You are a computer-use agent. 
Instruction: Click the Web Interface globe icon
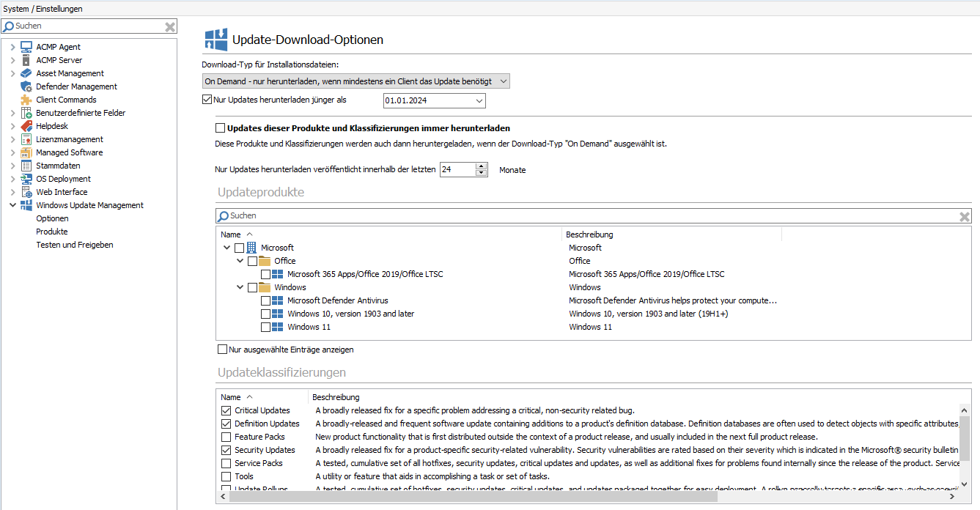pyautogui.click(x=28, y=191)
